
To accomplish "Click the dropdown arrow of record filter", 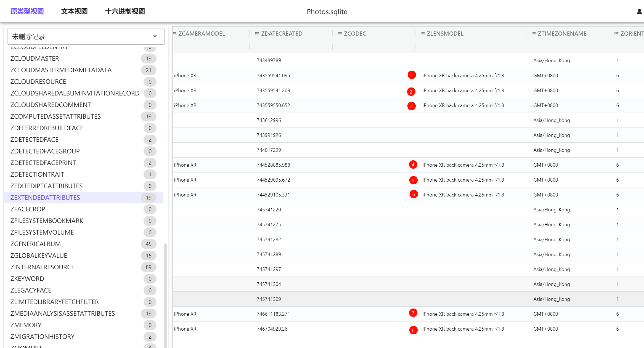I will point(155,36).
